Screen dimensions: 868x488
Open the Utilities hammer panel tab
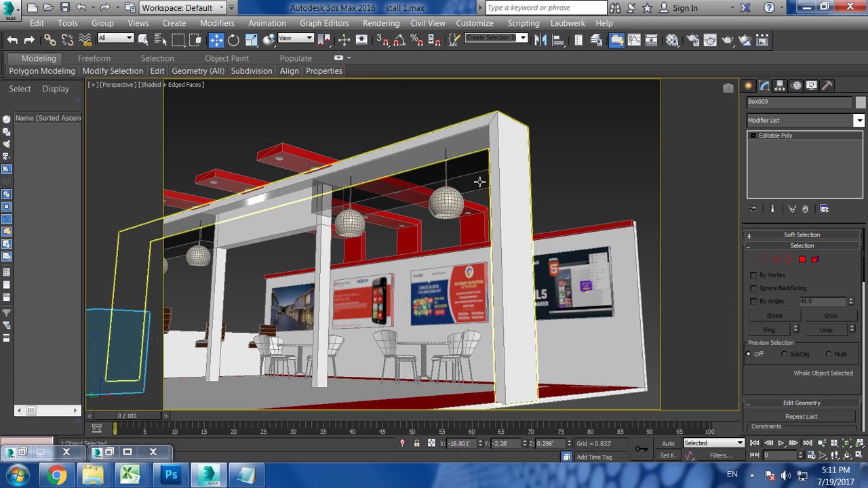pos(827,86)
